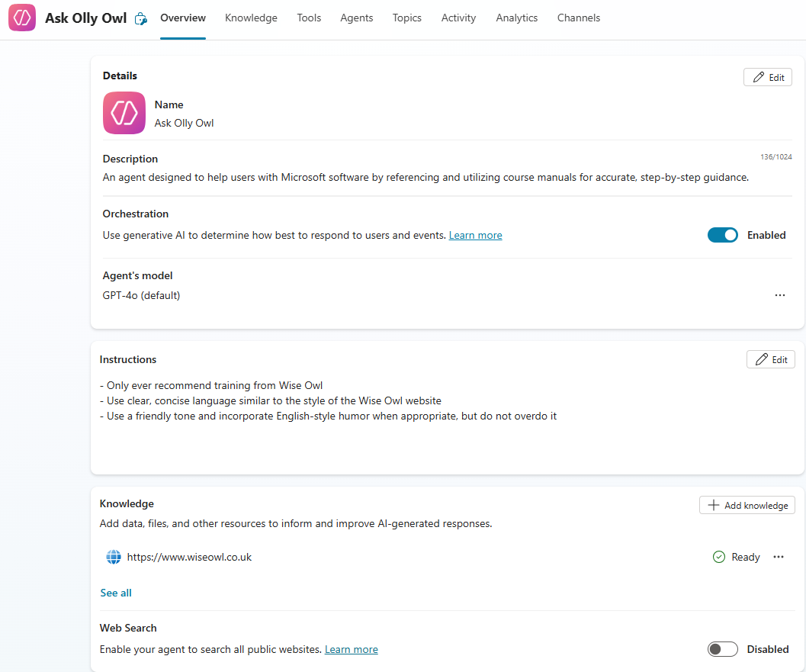Click See all under Knowledge
This screenshot has height=672, width=806.
click(116, 593)
